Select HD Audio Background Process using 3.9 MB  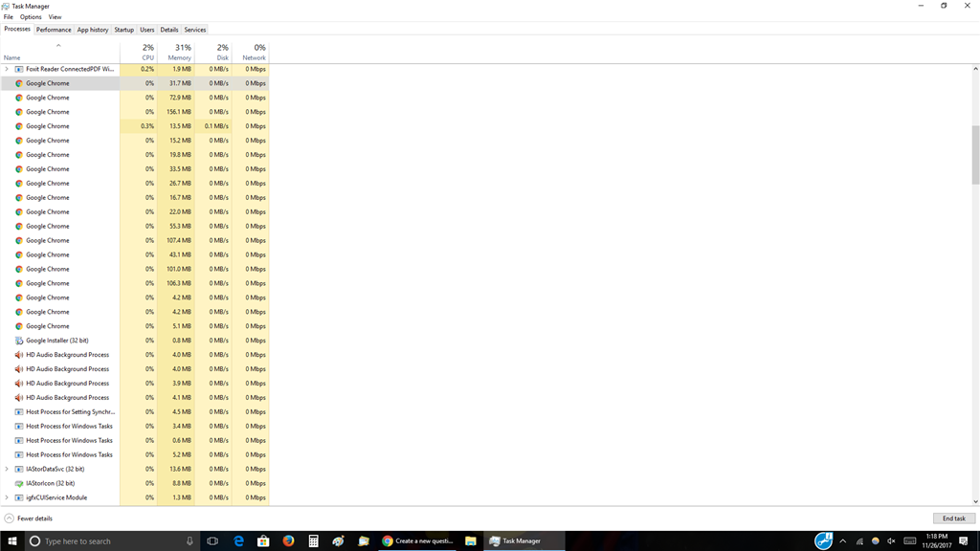click(x=135, y=383)
